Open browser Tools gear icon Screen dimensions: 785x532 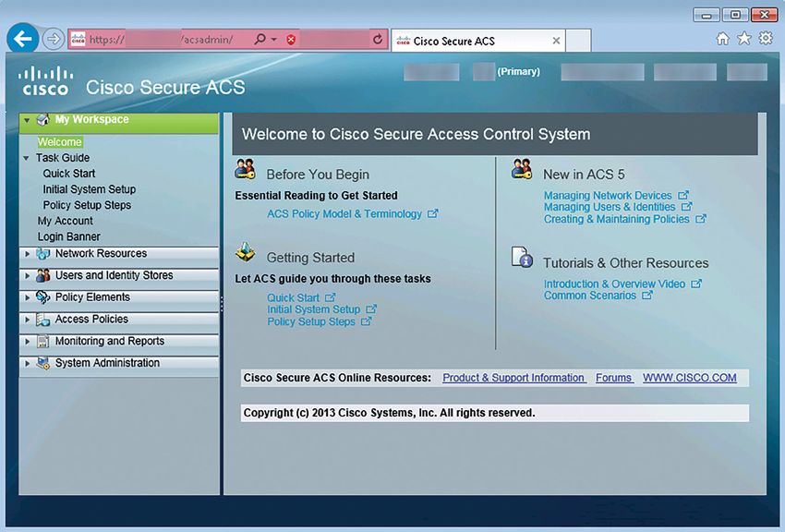766,39
